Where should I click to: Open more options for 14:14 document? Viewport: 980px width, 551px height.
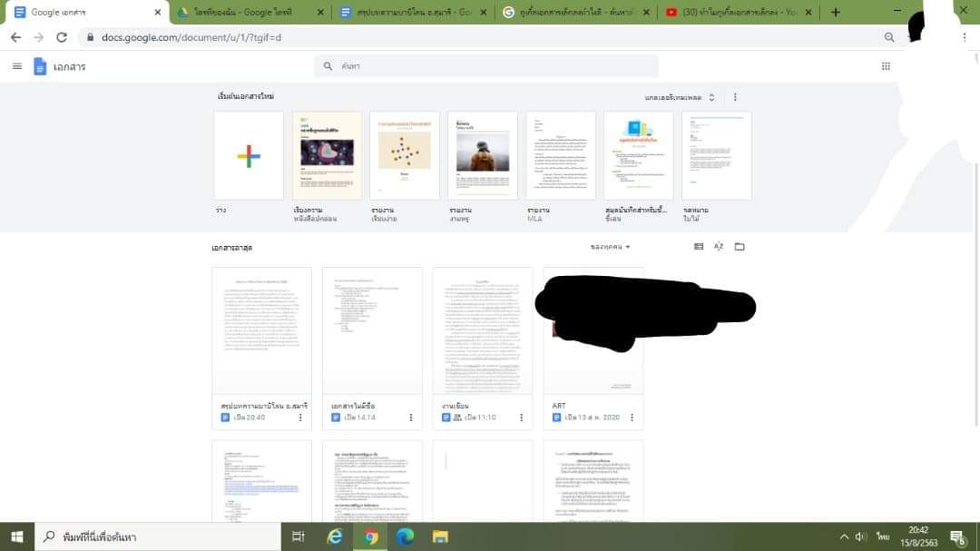point(411,418)
